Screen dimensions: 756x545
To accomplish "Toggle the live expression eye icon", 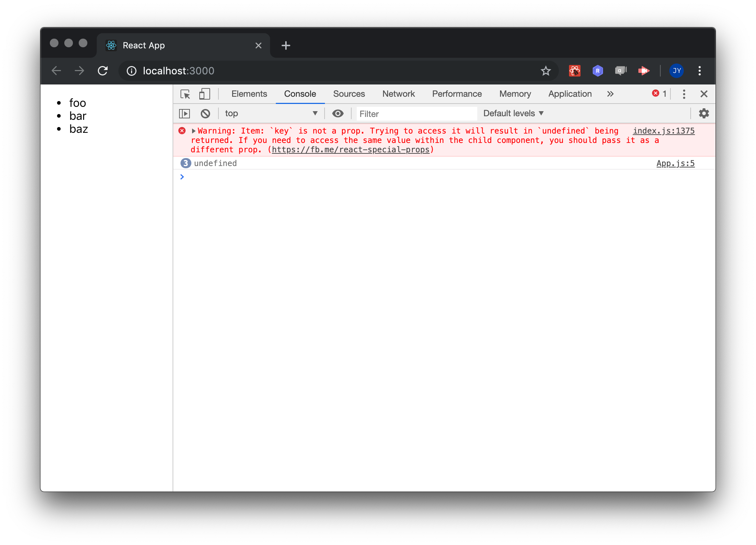I will coord(338,114).
